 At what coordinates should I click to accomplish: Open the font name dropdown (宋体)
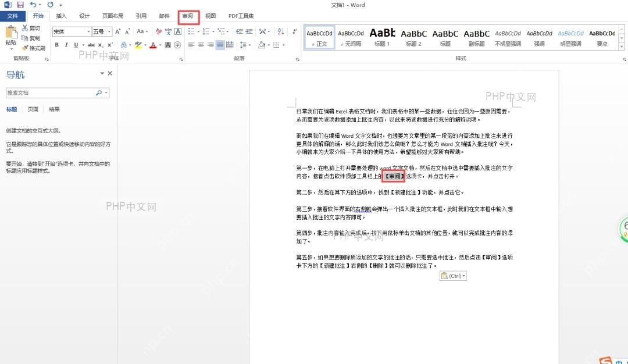click(88, 31)
